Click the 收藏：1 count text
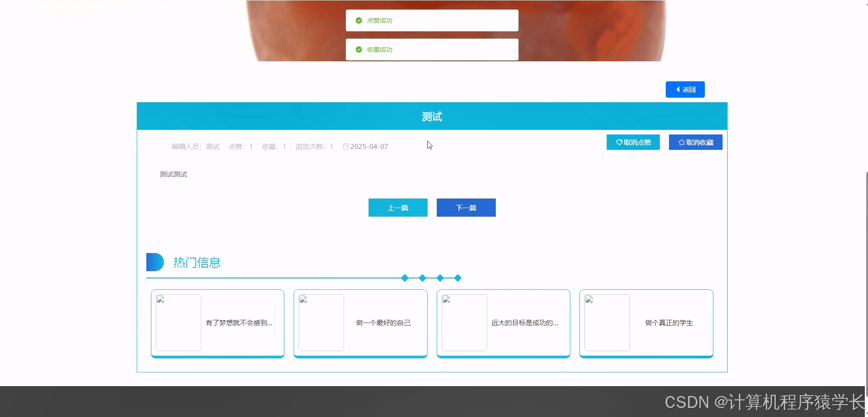The width and height of the screenshot is (868, 417). pyautogui.click(x=274, y=146)
